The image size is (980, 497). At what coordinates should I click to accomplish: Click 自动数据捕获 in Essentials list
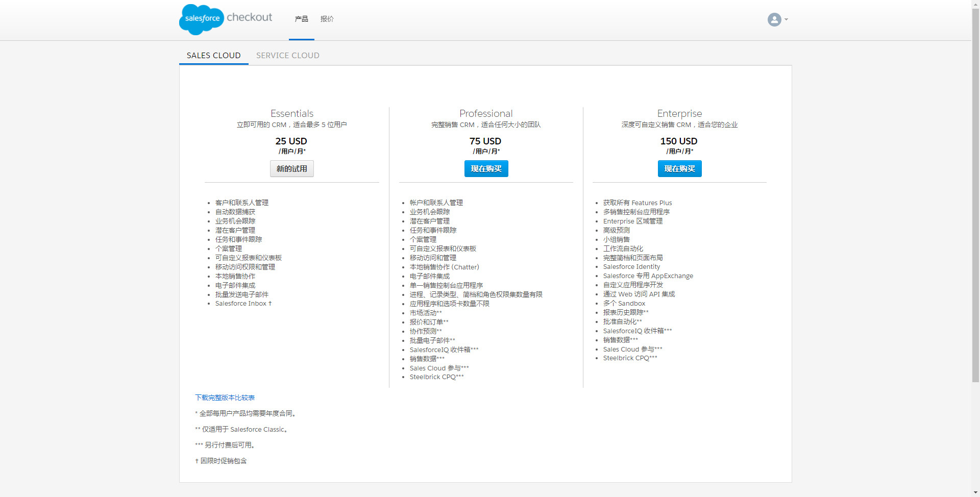point(235,212)
